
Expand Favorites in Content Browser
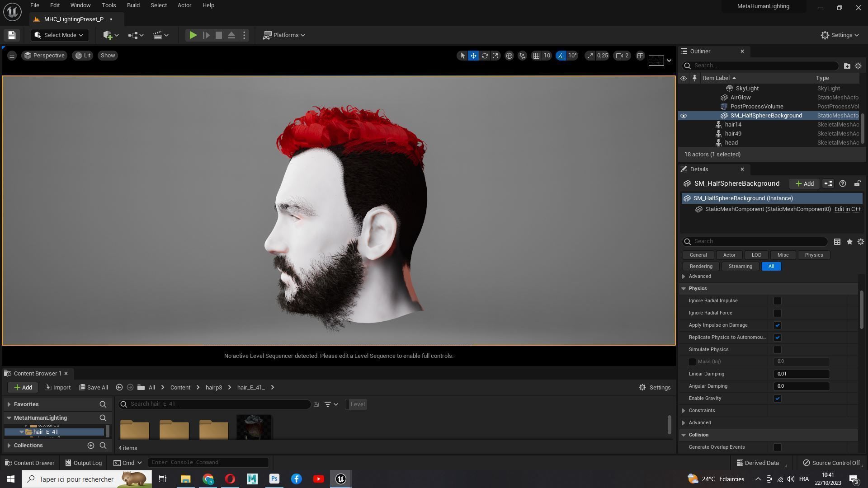pos(9,404)
